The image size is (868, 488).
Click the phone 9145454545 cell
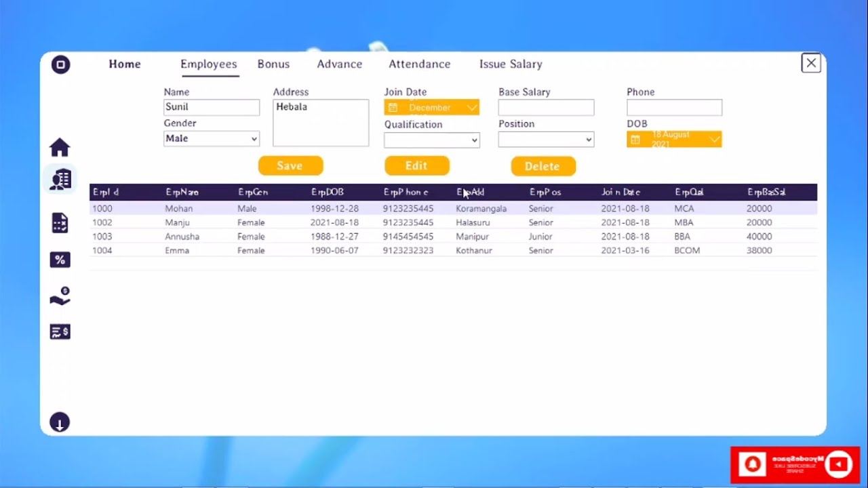pyautogui.click(x=408, y=237)
